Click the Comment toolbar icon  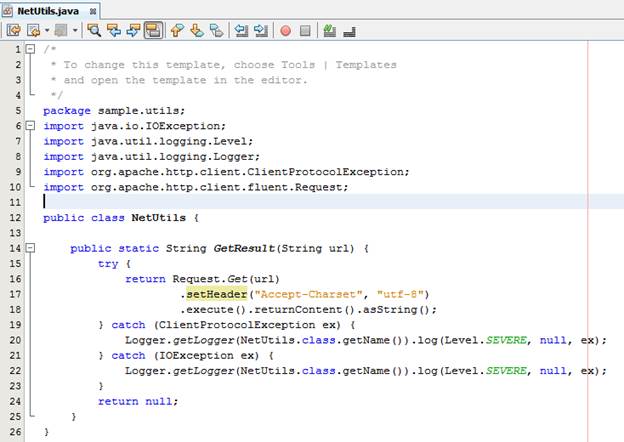tap(349, 31)
